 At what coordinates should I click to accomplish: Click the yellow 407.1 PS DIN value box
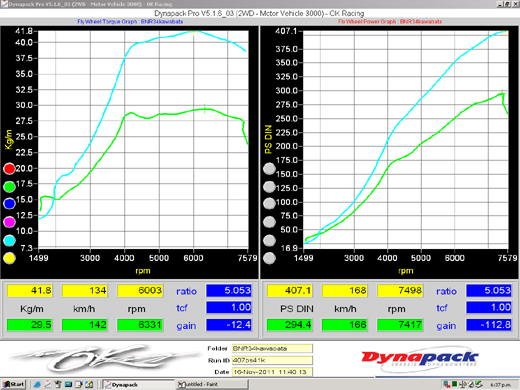click(x=289, y=290)
